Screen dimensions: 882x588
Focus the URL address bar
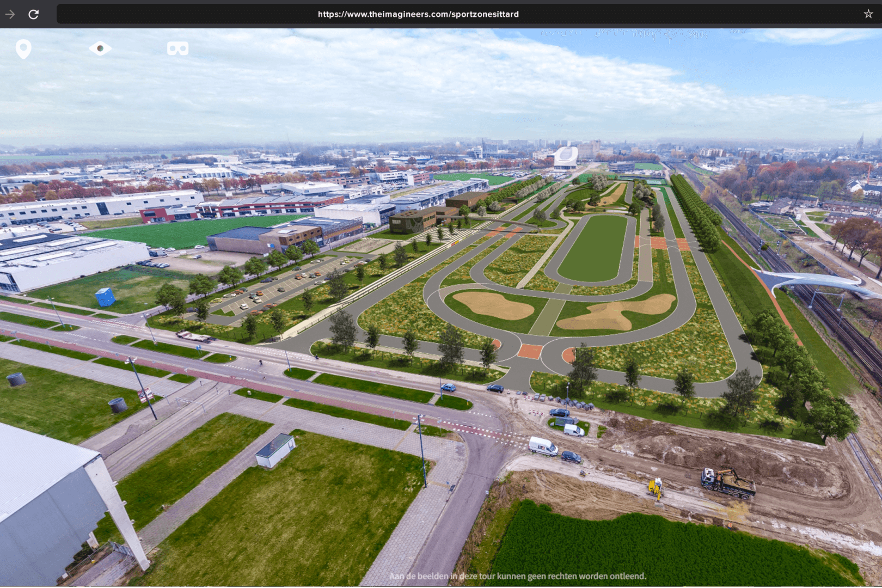pos(418,14)
